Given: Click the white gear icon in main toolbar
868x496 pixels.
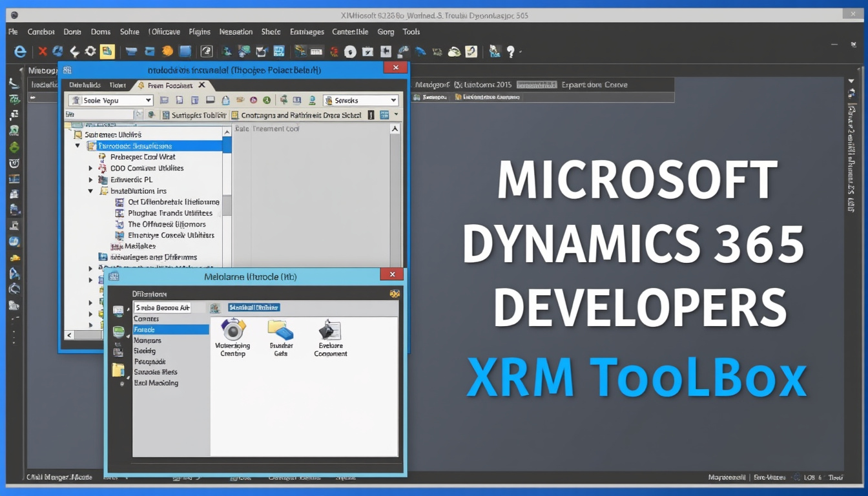Looking at the screenshot, I should point(90,52).
